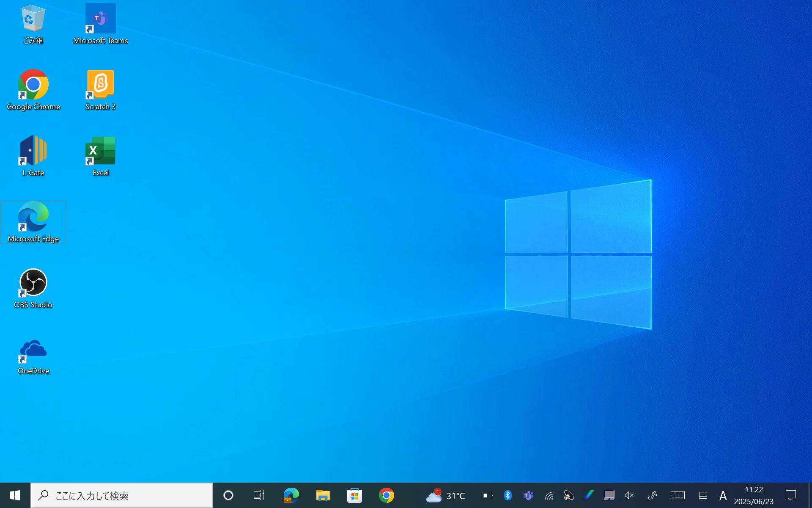812x508 pixels.
Task: Open the 31°C weather widget
Action: (446, 495)
